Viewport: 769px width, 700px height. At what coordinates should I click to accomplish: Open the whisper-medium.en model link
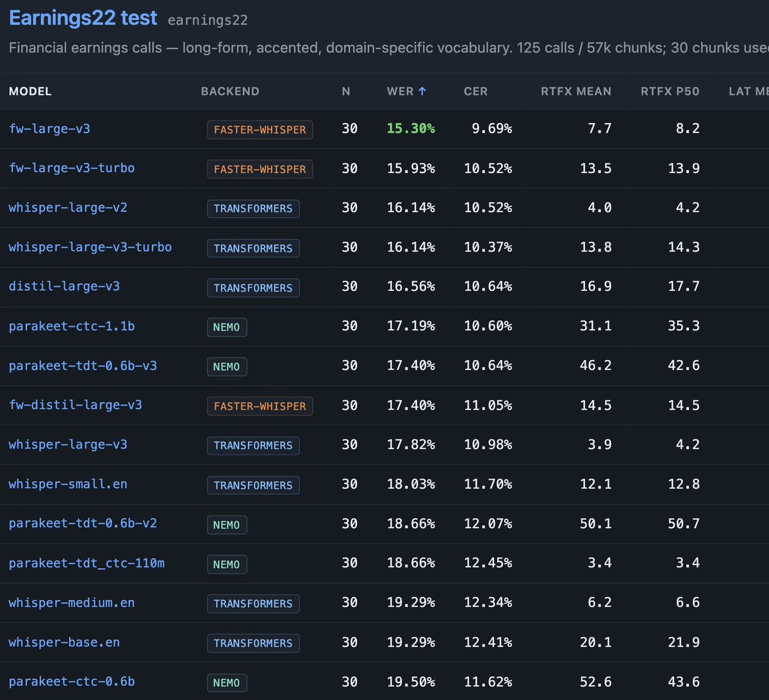pyautogui.click(x=72, y=603)
